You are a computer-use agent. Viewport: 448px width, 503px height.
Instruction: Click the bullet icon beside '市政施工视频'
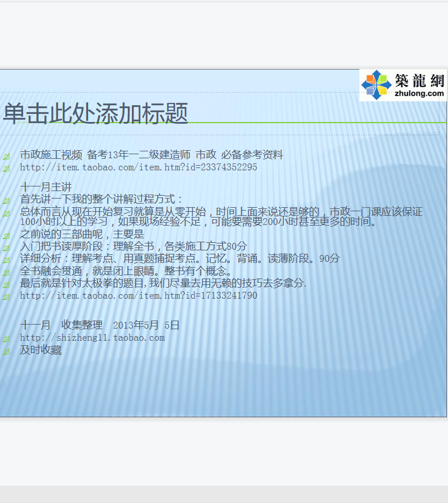pos(6,157)
